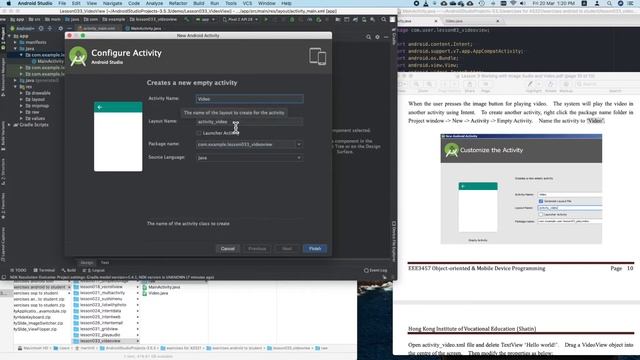Screen dimensions: 640x360
Task: Open the app run configuration dropdown
Action: coord(205,19)
